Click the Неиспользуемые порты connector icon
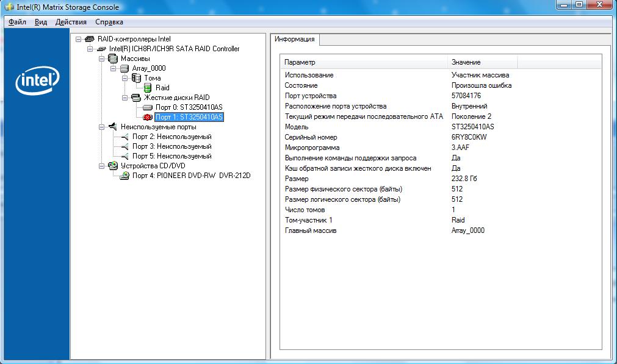The height and width of the screenshot is (364, 617). (113, 127)
